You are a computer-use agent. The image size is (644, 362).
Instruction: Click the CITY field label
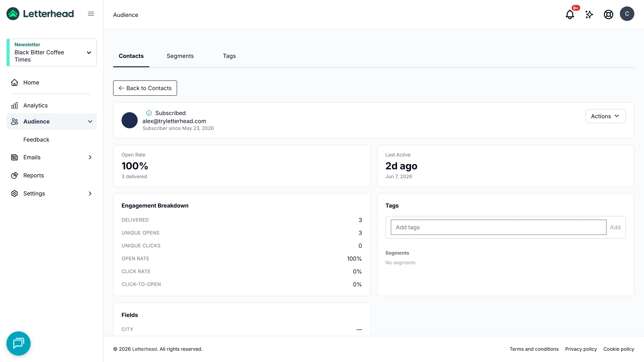click(x=127, y=329)
